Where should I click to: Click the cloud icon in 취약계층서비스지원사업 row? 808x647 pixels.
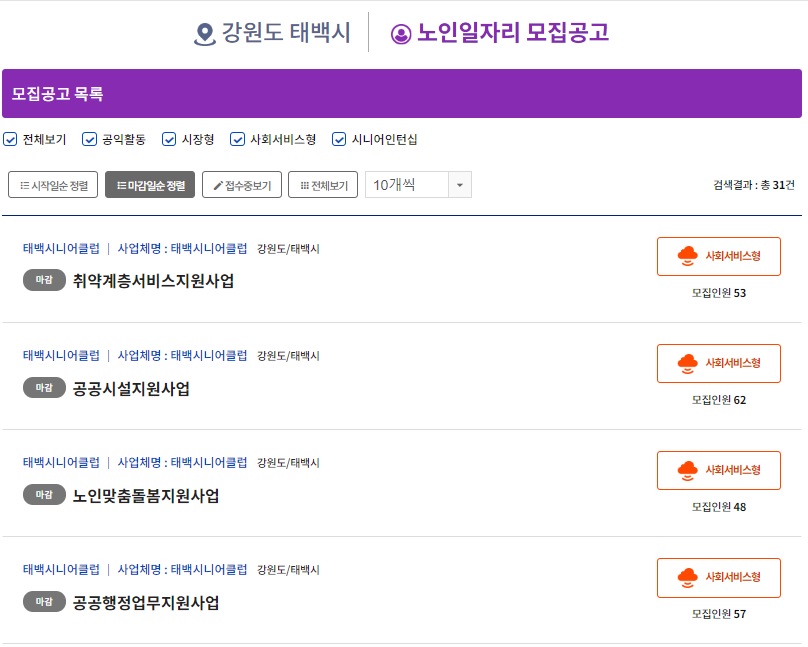pyautogui.click(x=687, y=256)
